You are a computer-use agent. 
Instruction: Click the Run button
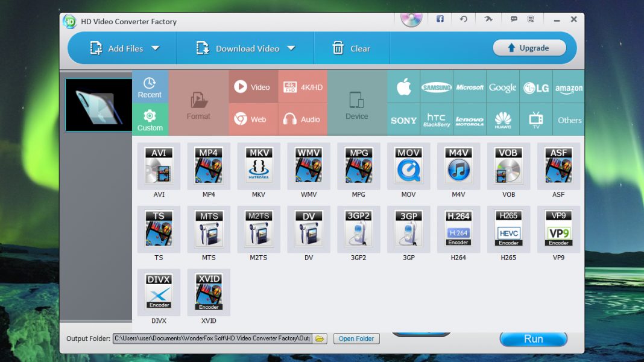(x=533, y=339)
